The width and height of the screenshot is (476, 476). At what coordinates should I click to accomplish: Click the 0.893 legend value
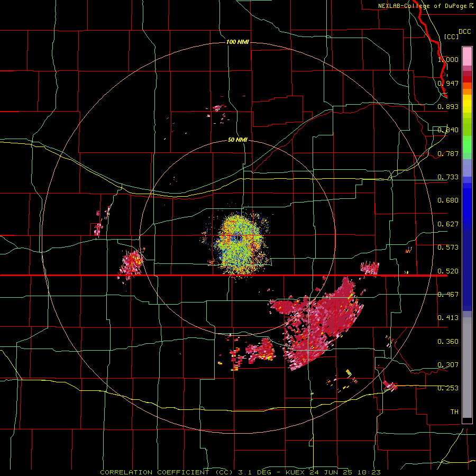coord(448,106)
